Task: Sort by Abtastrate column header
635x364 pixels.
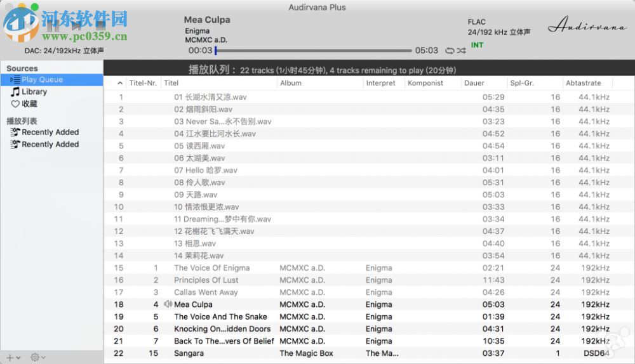Action: point(587,83)
